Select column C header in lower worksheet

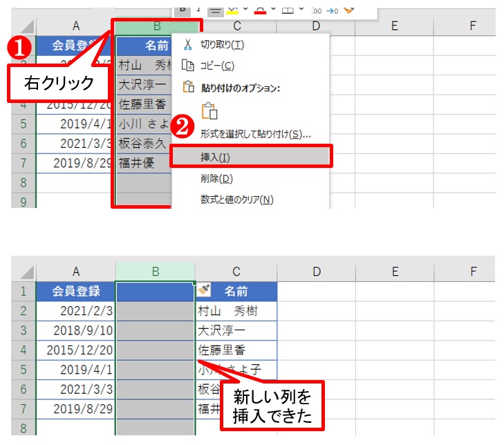point(236,272)
